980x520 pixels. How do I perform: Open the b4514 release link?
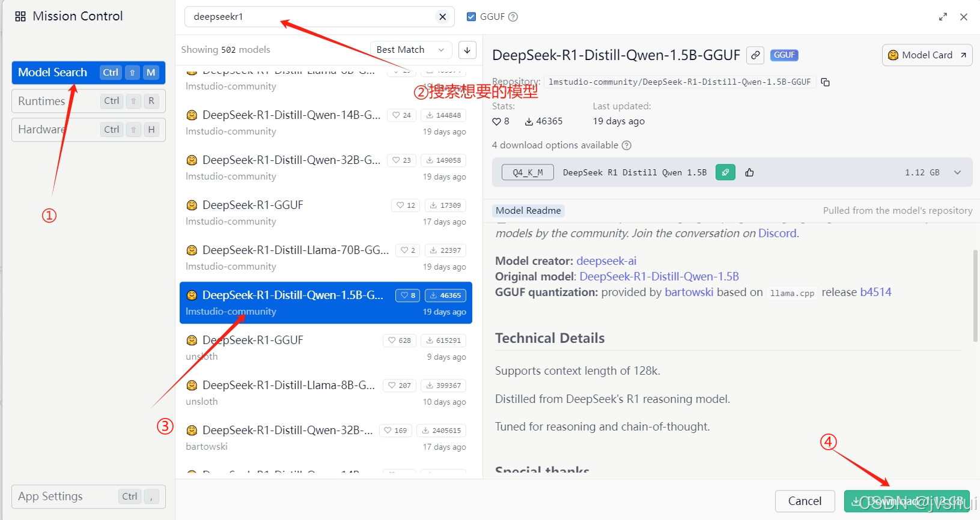coord(875,292)
